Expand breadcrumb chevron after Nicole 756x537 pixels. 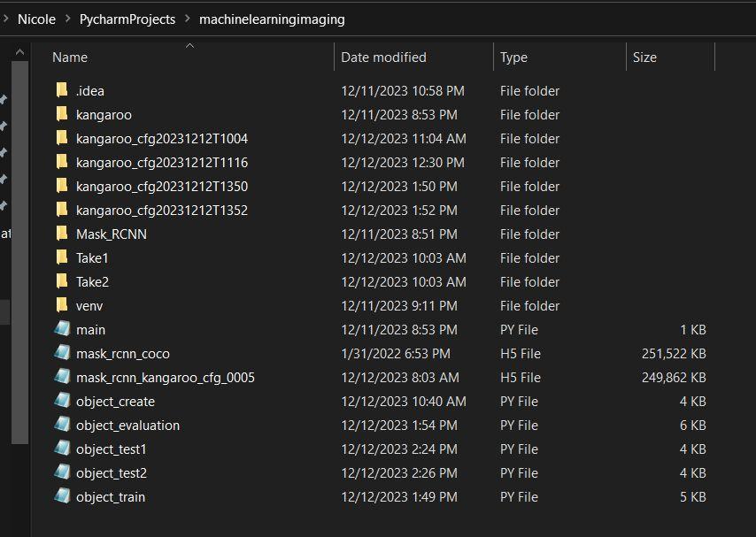point(67,19)
